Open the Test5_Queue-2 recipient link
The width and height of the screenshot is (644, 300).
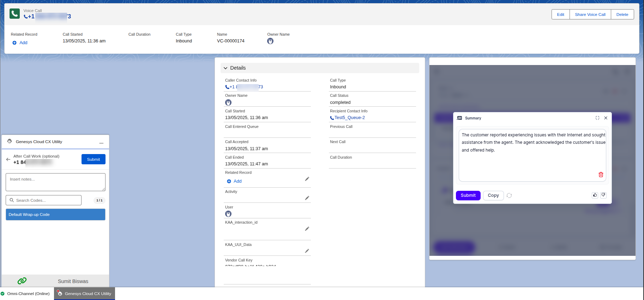click(349, 118)
